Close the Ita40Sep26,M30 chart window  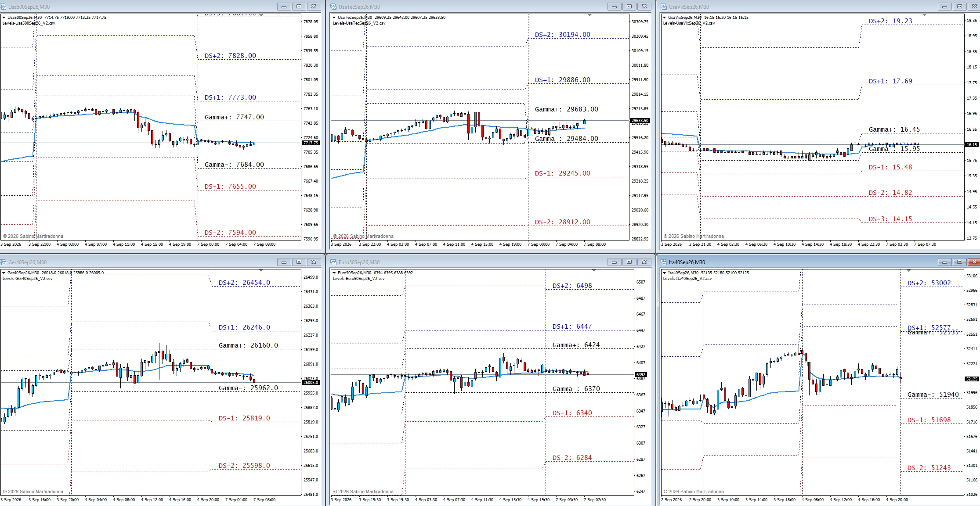pyautogui.click(x=974, y=262)
